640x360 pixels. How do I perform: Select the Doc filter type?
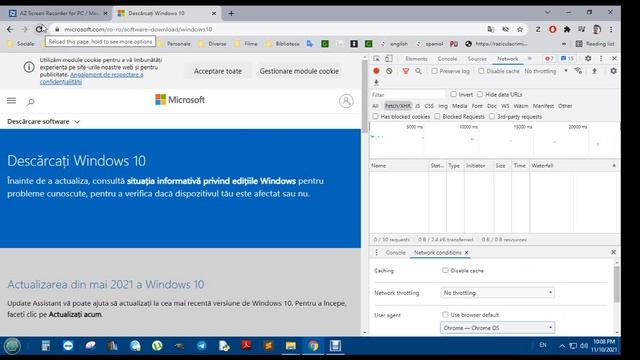pyautogui.click(x=492, y=106)
